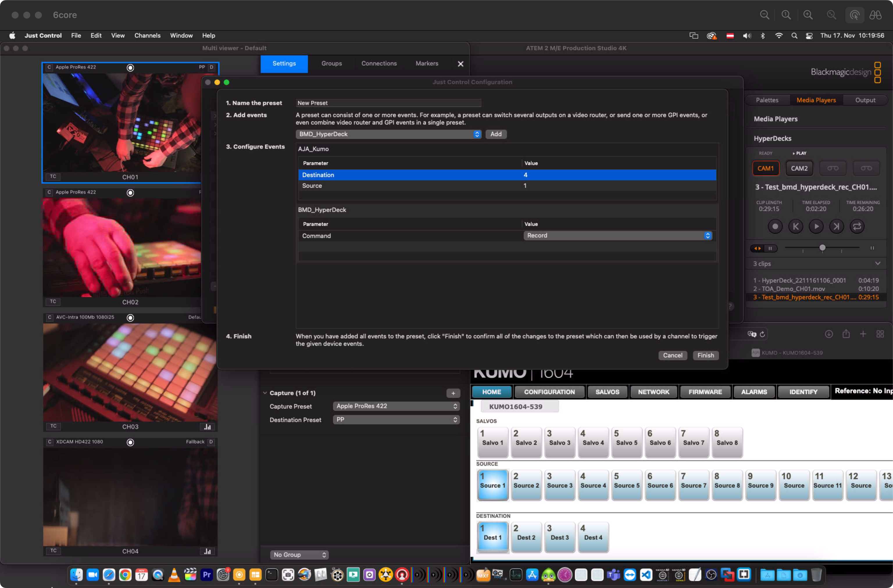Open Google Chrome in the Dock
The height and width of the screenshot is (588, 893).
tap(125, 575)
